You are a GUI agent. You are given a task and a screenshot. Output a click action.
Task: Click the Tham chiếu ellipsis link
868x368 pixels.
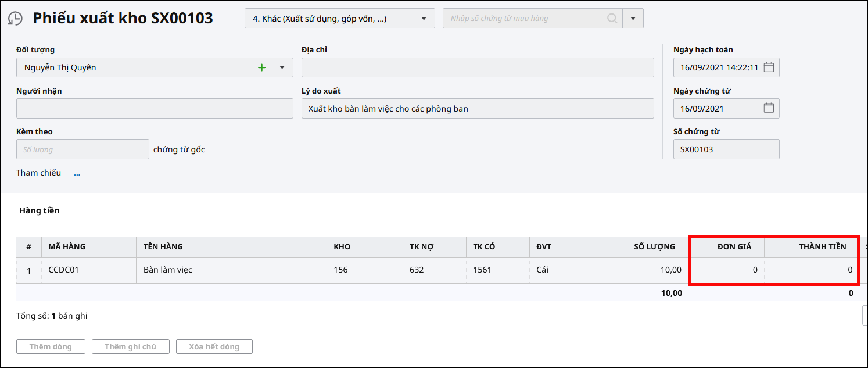click(77, 173)
